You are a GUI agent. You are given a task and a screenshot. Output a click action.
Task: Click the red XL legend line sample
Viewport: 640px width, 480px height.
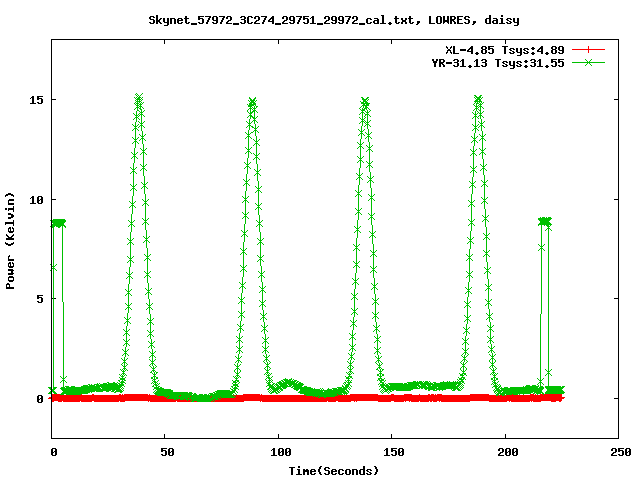coord(588,50)
